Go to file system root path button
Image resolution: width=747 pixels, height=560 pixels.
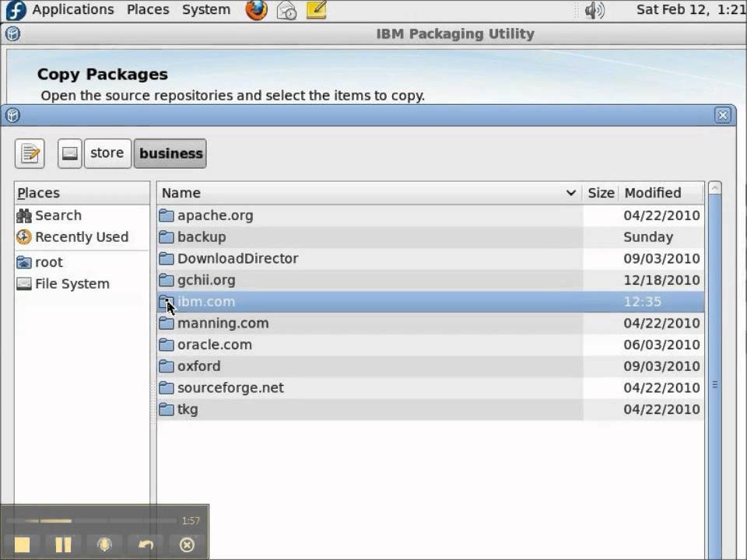point(69,153)
